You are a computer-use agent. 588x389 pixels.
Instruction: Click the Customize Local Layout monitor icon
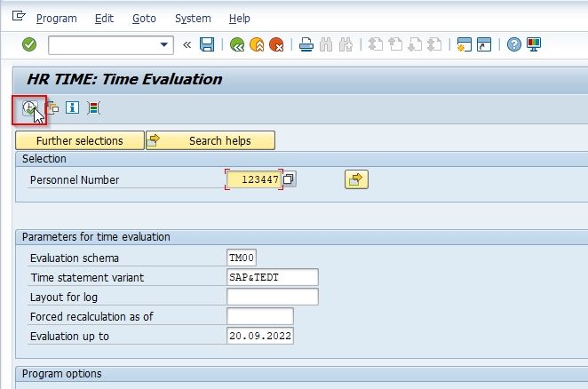534,44
